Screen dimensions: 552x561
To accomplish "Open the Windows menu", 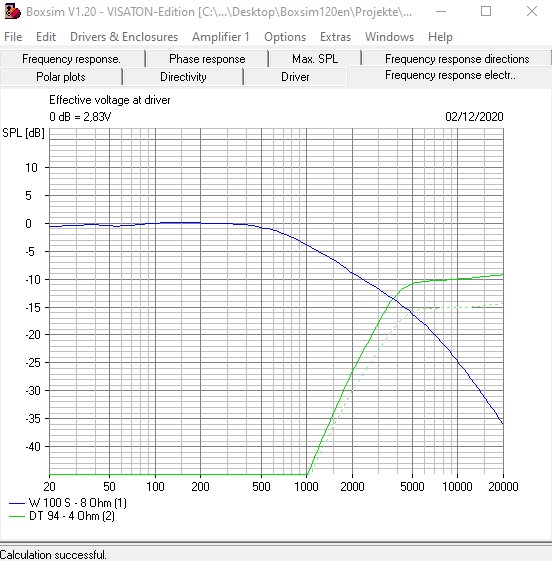I will pyautogui.click(x=389, y=37).
